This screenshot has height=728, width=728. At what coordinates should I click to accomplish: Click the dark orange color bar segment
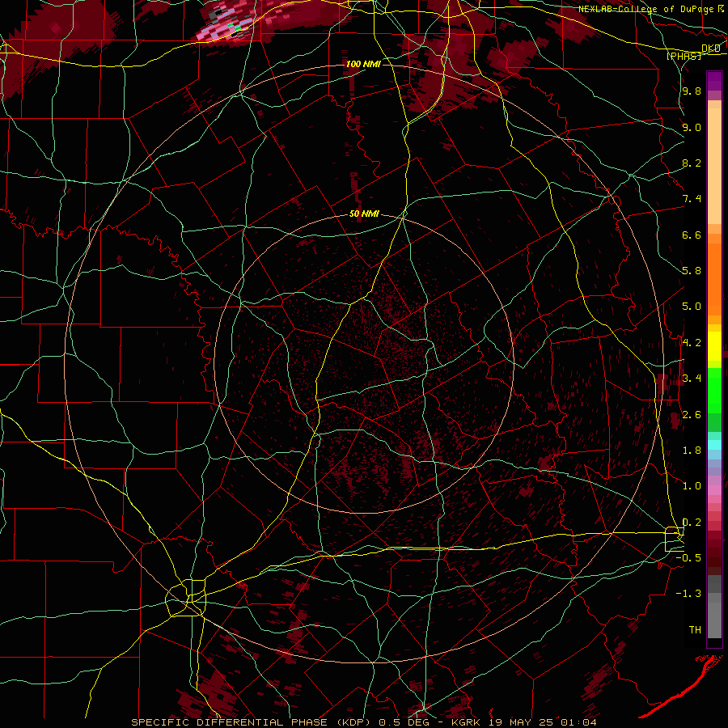(x=714, y=278)
